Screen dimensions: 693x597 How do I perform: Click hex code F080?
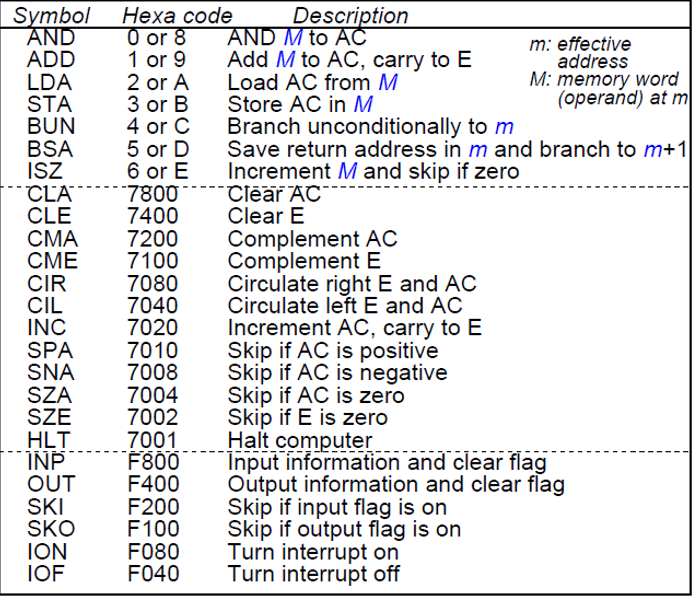point(153,552)
